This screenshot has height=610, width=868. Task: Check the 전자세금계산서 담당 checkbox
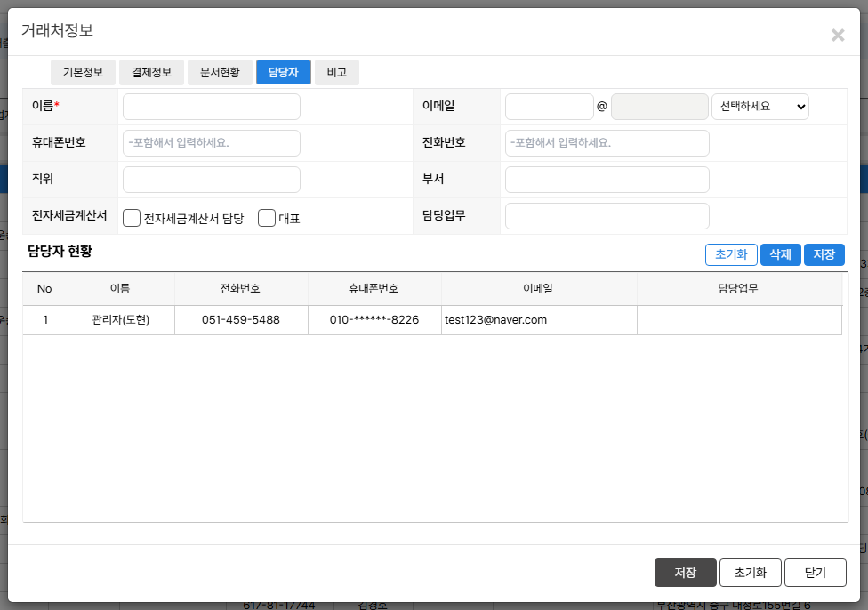click(132, 218)
